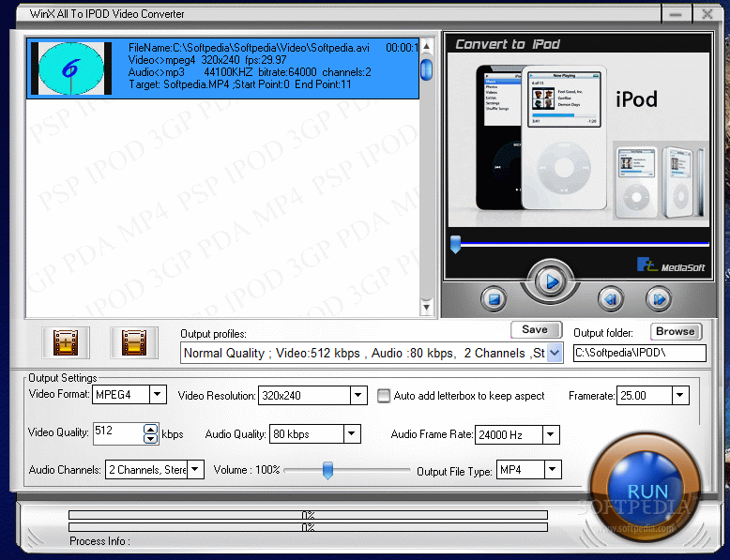Viewport: 730px width, 560px height.
Task: Open the Video Format dropdown
Action: click(x=158, y=395)
